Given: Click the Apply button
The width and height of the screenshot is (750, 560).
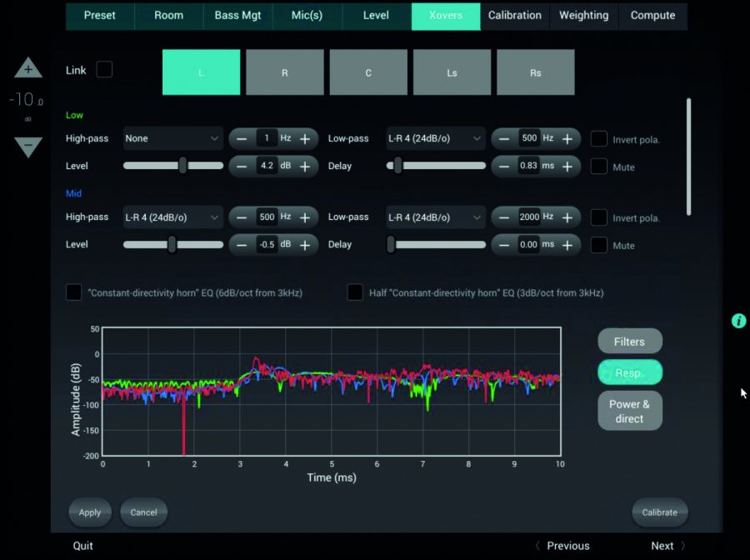Looking at the screenshot, I should coord(90,512).
